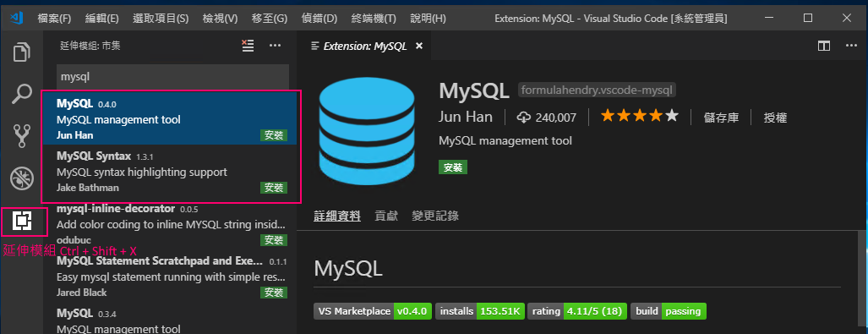Select mysql-inline-decorator list item
This screenshot has height=334, width=868.
(170, 224)
